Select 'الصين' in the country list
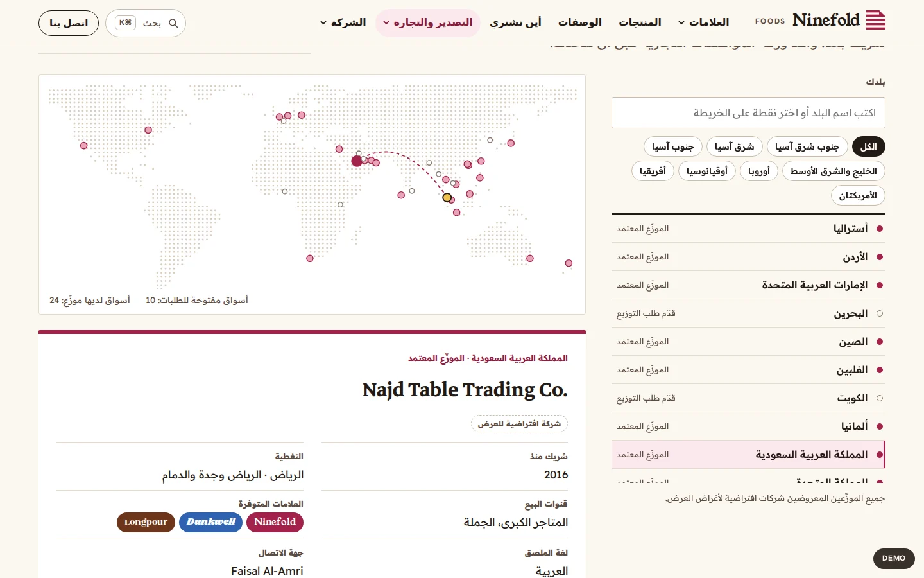The width and height of the screenshot is (924, 578). (x=748, y=342)
